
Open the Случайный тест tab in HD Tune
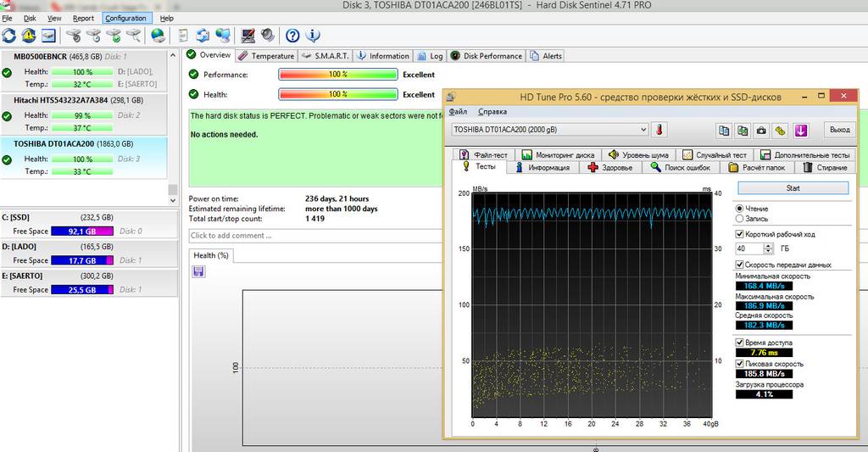tap(715, 155)
